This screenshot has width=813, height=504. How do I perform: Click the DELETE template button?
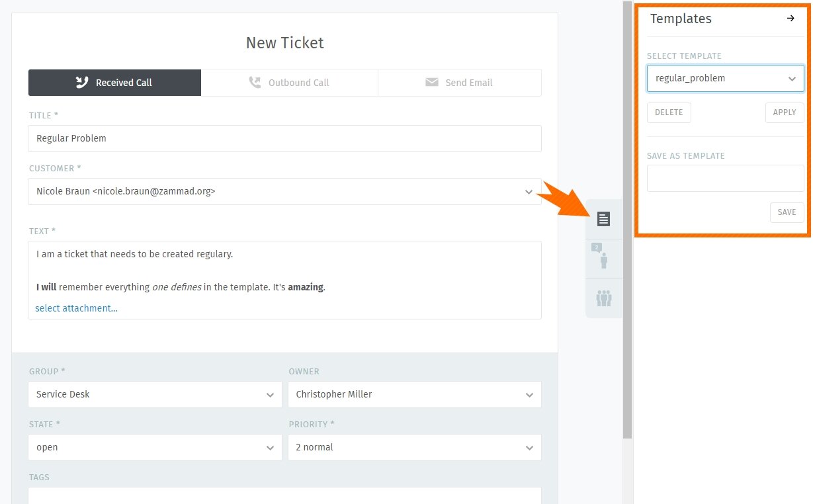[x=668, y=112]
